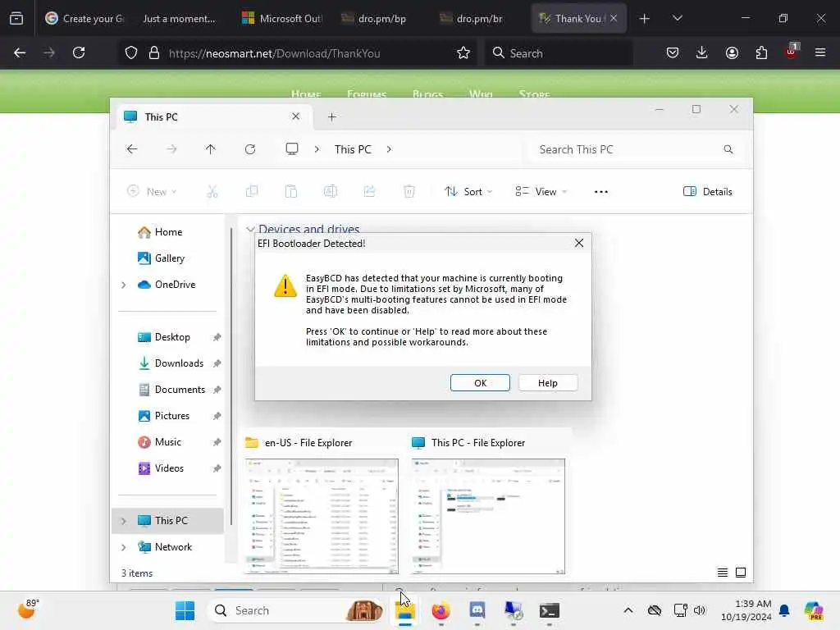Image resolution: width=840 pixels, height=630 pixels.
Task: Click the Delete trash icon
Action: pos(409,192)
